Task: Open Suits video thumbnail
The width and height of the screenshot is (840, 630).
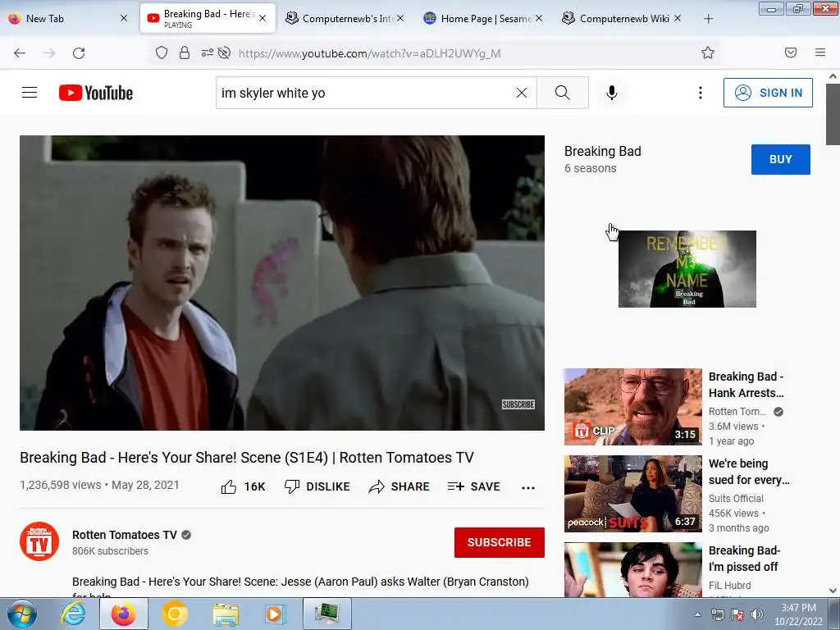Action: 632,493
